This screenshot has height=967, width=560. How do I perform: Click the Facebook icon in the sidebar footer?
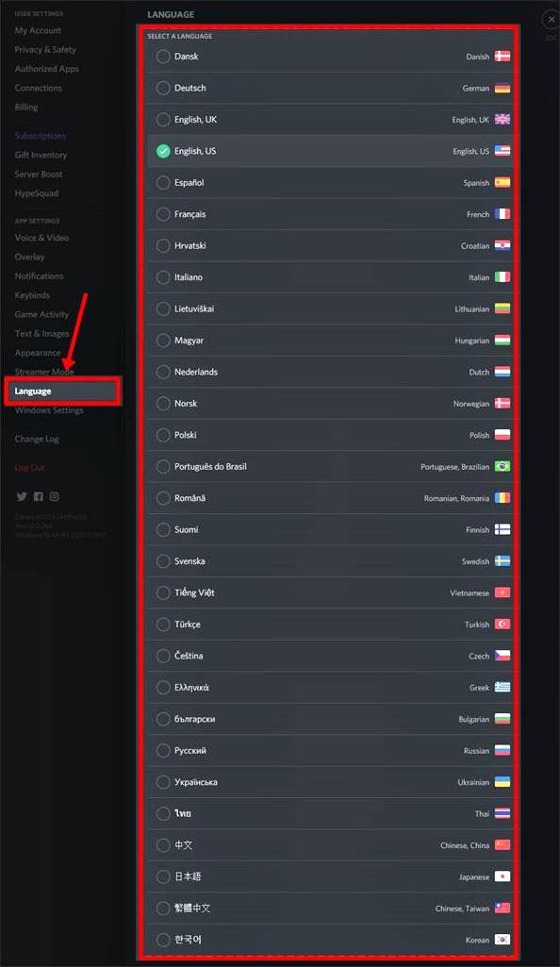coord(38,496)
